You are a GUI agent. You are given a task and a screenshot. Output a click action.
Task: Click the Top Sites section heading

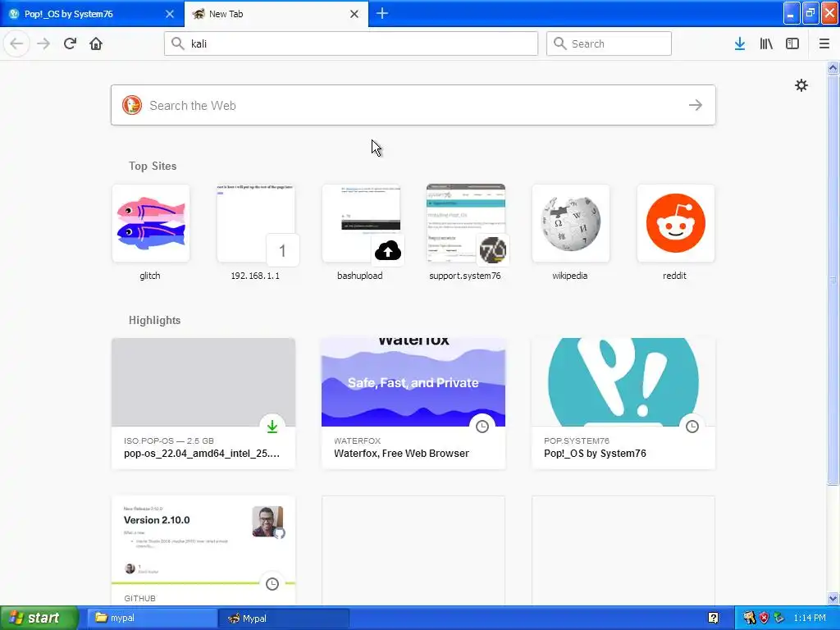point(153,166)
